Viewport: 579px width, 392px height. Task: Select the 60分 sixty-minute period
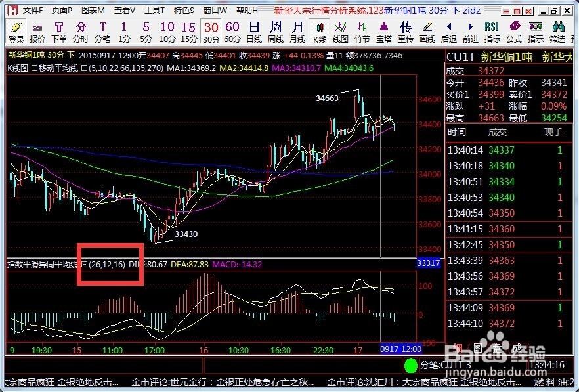tap(232, 32)
